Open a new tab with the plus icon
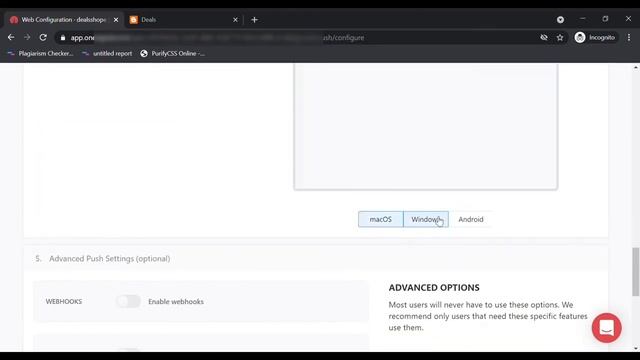The width and height of the screenshot is (640, 360). click(x=254, y=20)
